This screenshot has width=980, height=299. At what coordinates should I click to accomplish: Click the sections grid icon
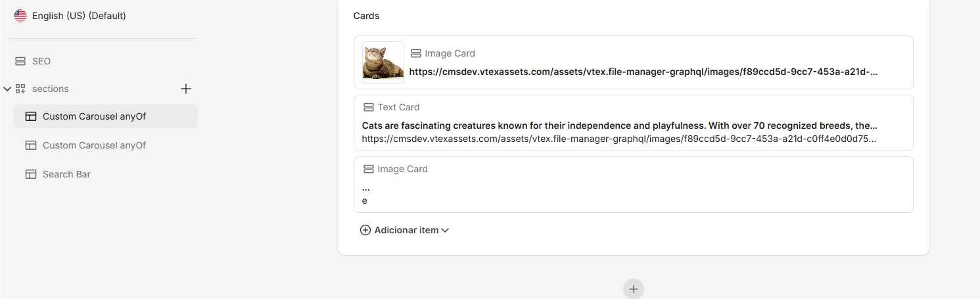pyautogui.click(x=20, y=89)
